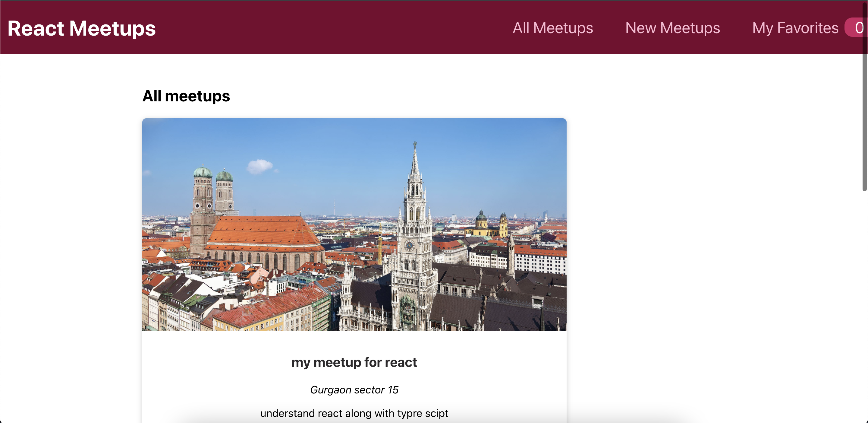Click the Munich skyline meetup image
Screen dimensions: 868x423
pyautogui.click(x=354, y=224)
